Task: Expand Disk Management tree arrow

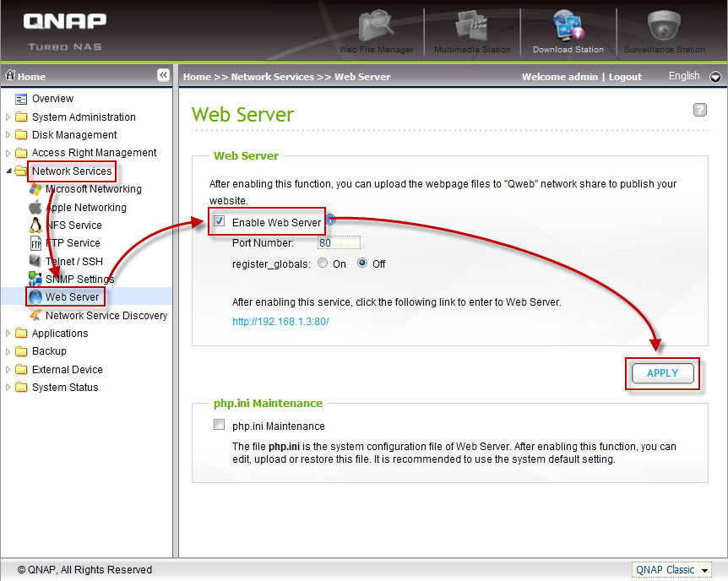Action: pos(8,134)
